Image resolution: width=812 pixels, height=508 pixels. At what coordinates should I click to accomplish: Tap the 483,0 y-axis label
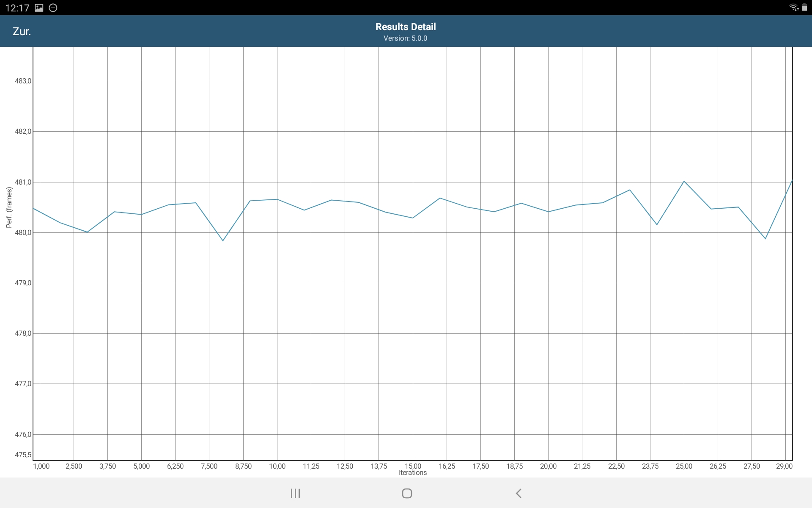23,81
